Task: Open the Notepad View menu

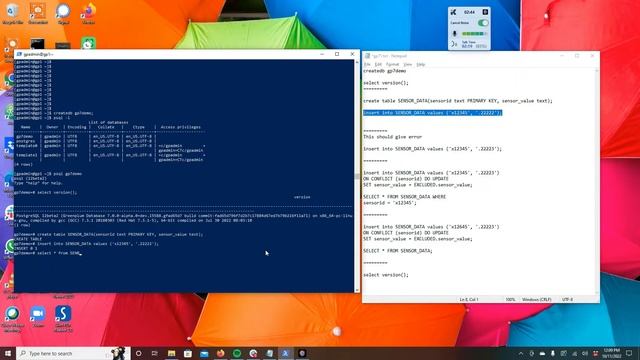Action: point(407,64)
